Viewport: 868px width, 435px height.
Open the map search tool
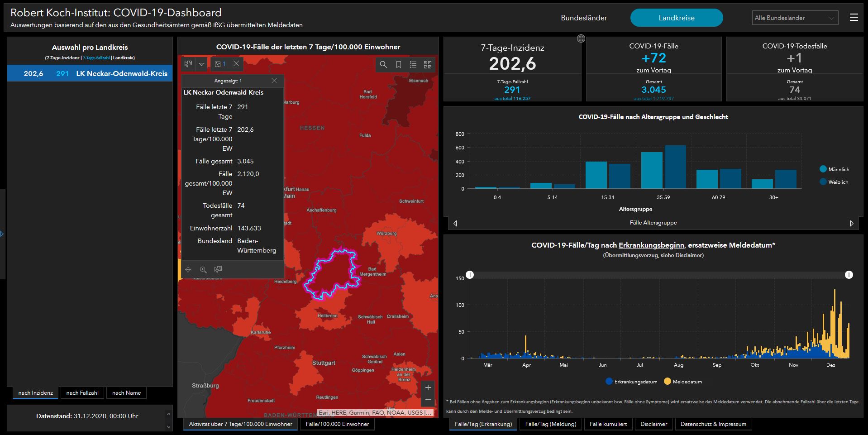pyautogui.click(x=383, y=65)
